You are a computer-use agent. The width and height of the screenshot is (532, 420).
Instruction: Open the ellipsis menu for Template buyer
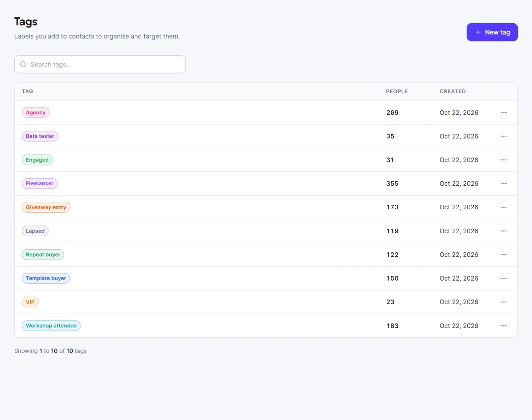pyautogui.click(x=504, y=278)
